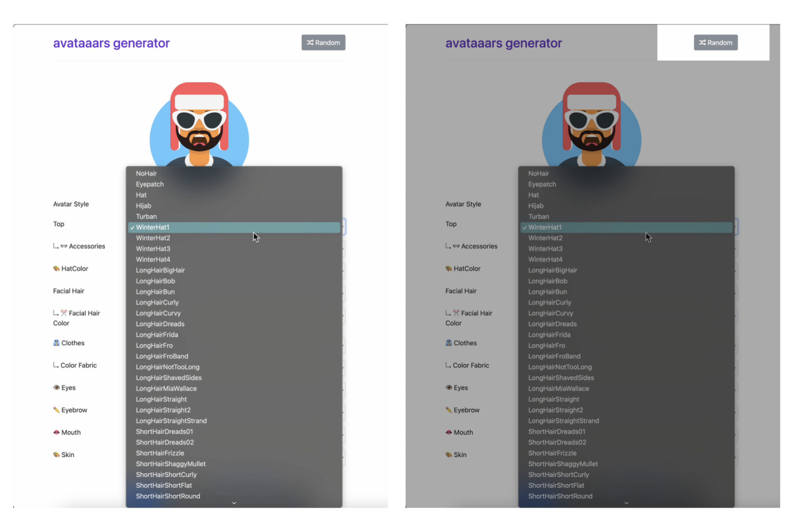Click the pencil icon beside Eyebrow, right panel
This screenshot has width=799, height=532.
[448, 410]
